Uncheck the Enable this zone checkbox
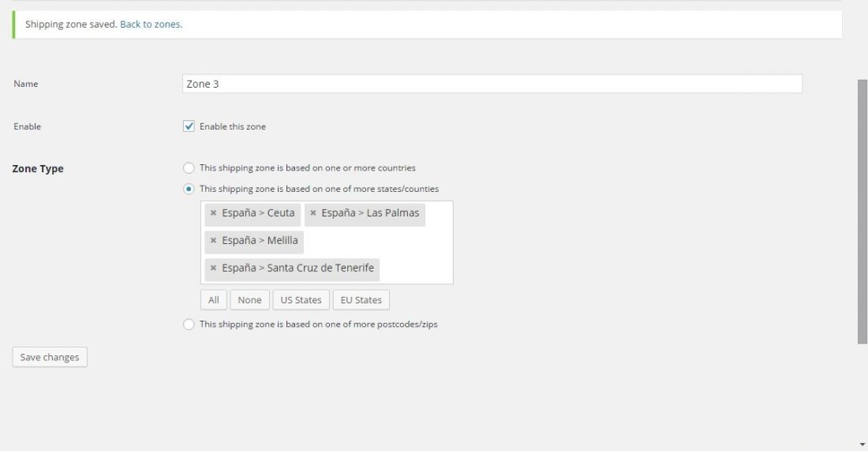 tap(189, 126)
